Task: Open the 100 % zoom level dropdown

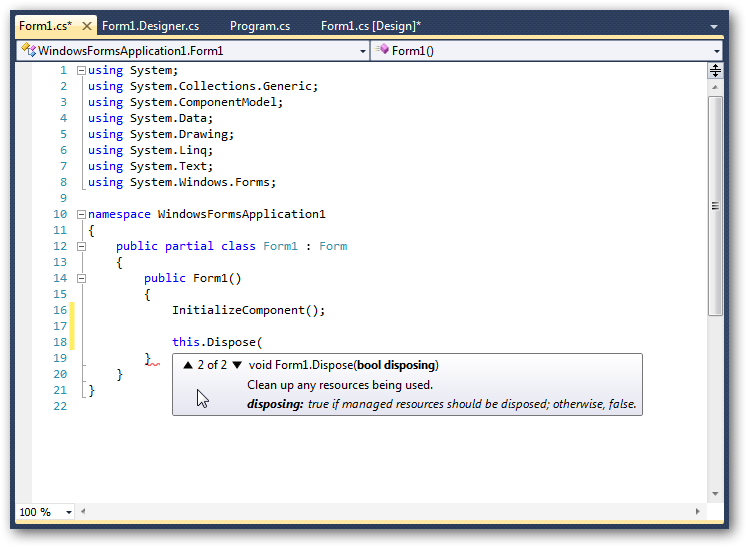Action: (x=69, y=512)
